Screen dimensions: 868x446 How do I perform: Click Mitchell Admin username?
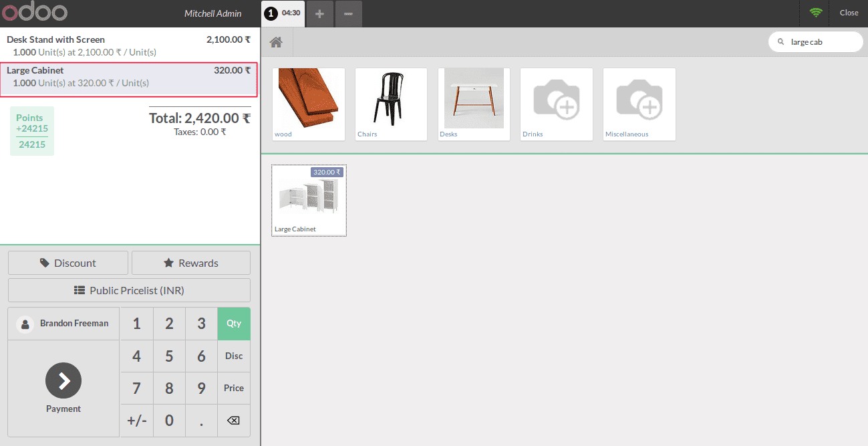[x=213, y=13]
